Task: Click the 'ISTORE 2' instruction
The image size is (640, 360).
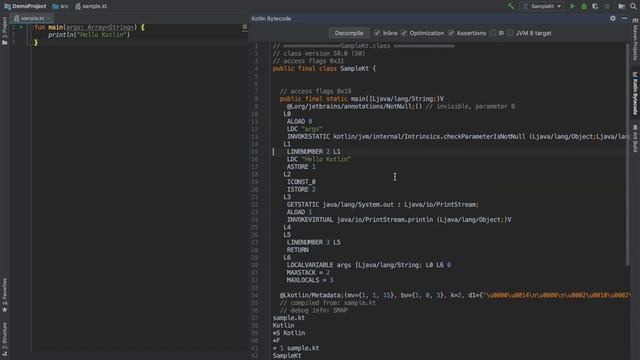Action: [x=301, y=189]
